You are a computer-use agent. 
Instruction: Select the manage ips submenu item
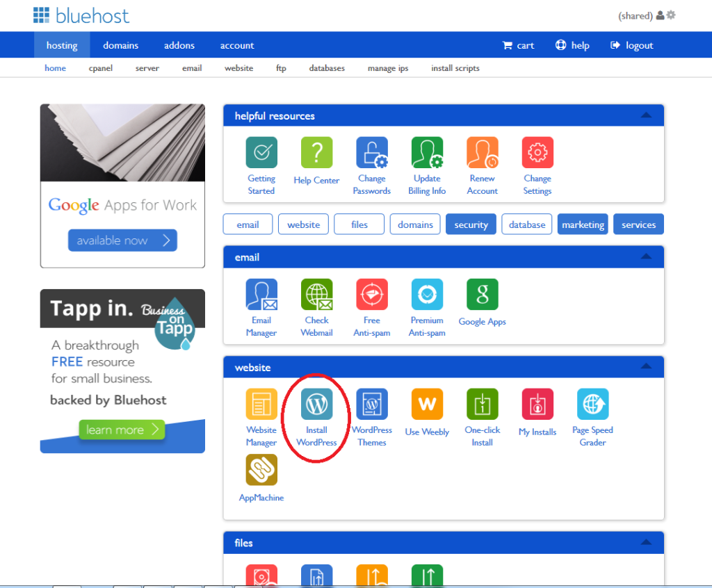388,68
